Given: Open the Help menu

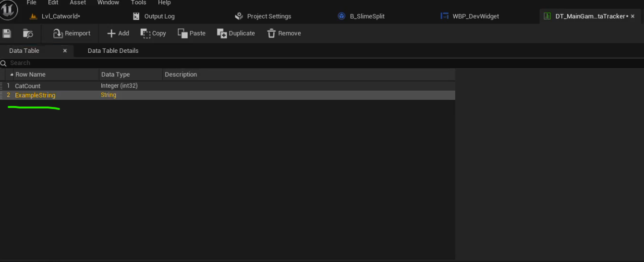Looking at the screenshot, I should (x=164, y=2).
